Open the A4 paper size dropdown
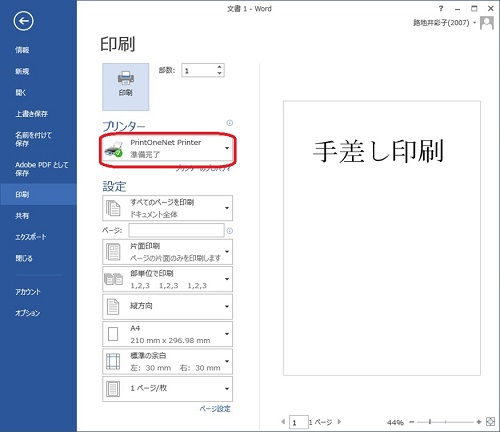Image resolution: width=500 pixels, height=432 pixels. click(167, 334)
